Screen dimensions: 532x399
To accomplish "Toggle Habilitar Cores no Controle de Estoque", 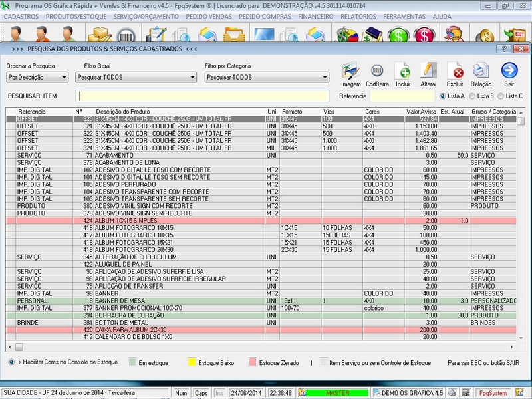I will coord(12,362).
